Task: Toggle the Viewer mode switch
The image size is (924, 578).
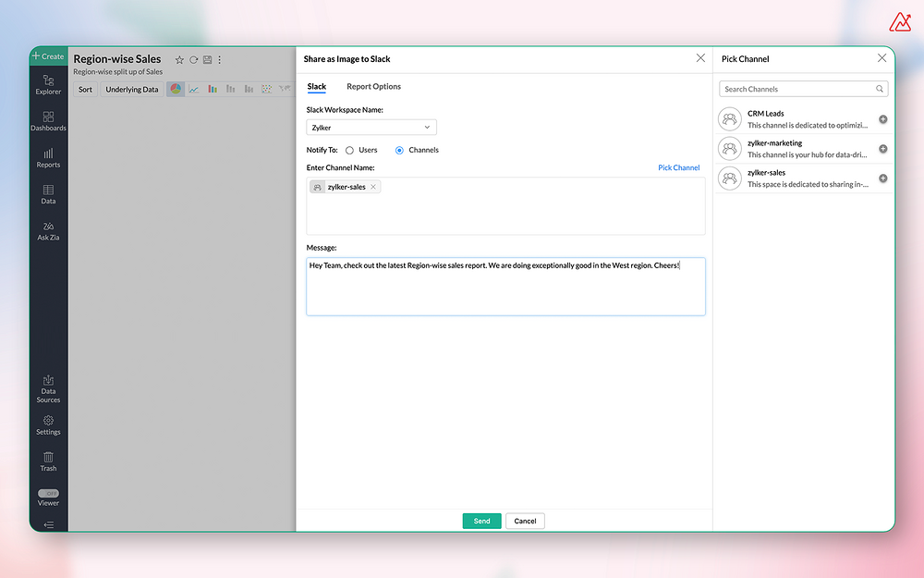Action: (48, 493)
